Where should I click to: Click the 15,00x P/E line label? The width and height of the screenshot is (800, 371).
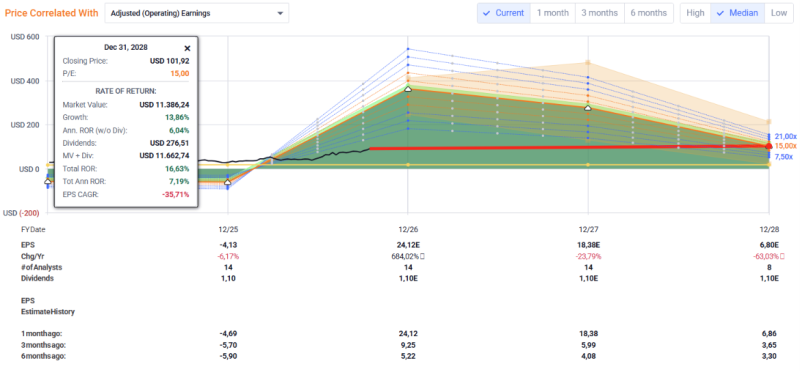coord(786,146)
